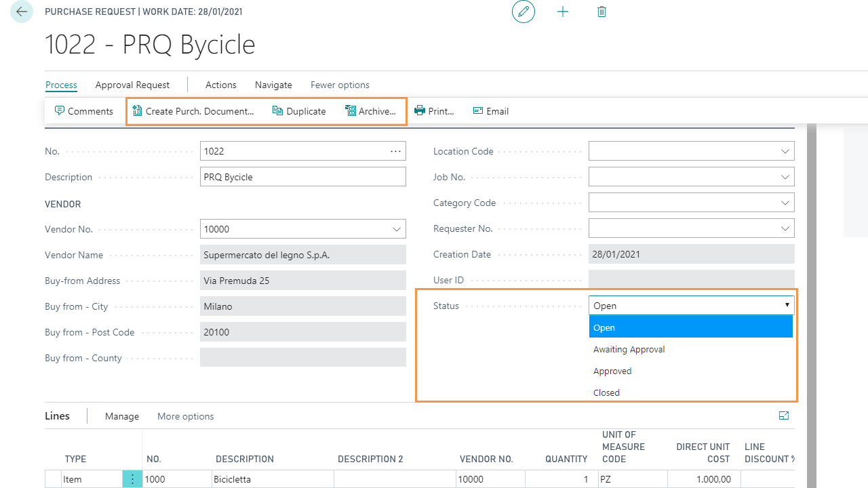Archive the purchase request
Image resolution: width=868 pixels, height=488 pixels.
[370, 111]
